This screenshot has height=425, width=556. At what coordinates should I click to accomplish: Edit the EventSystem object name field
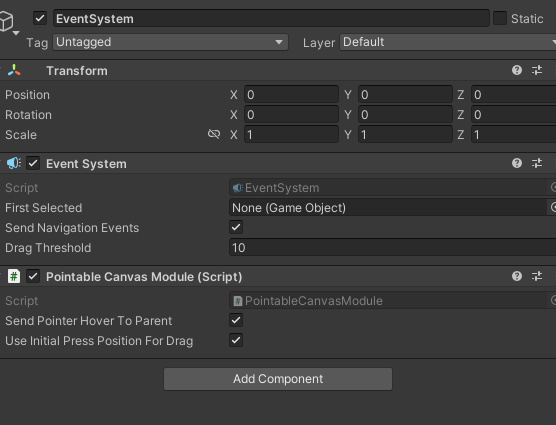pos(271,18)
